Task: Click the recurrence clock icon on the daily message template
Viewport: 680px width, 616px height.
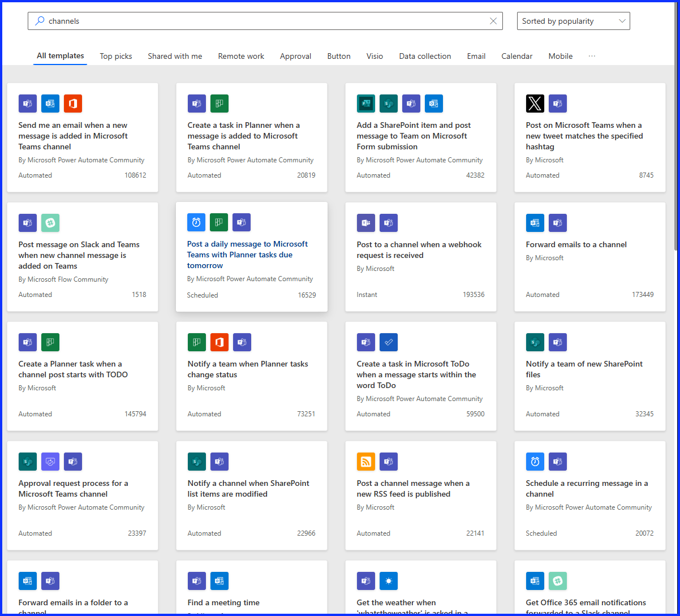Action: (196, 222)
